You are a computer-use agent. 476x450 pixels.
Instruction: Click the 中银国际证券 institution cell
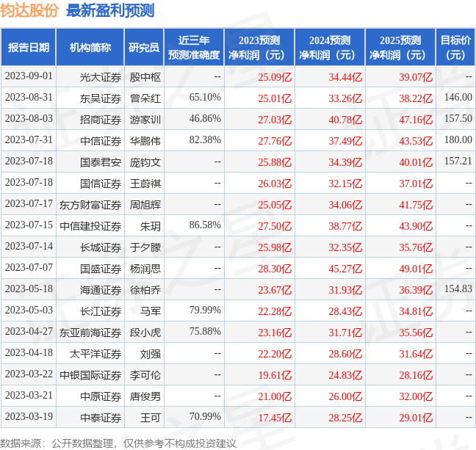point(90,375)
